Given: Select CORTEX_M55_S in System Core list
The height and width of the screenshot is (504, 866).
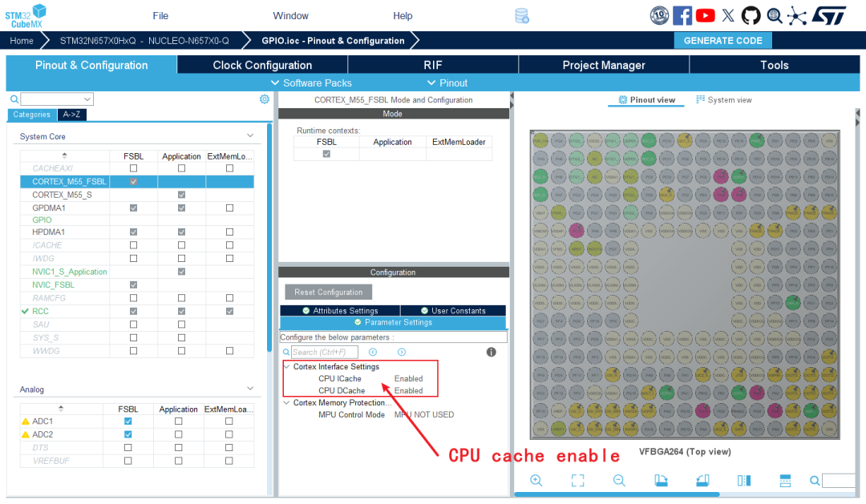Looking at the screenshot, I should (62, 195).
